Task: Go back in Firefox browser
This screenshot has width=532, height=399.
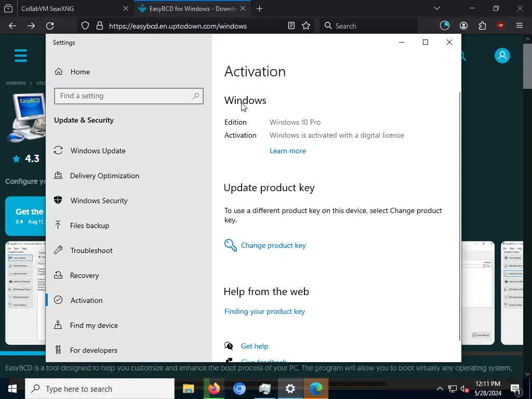Action: click(x=12, y=26)
